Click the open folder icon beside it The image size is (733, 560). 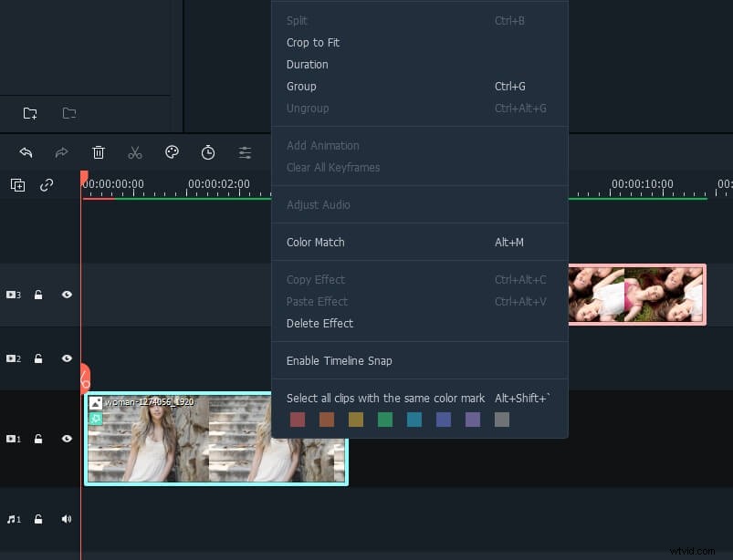tap(68, 113)
